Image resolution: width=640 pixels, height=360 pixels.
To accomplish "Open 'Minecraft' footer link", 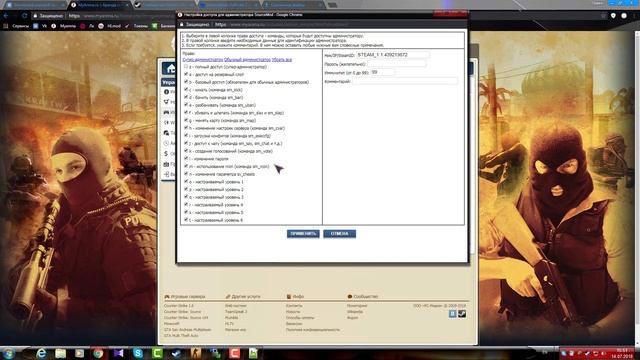I will [171, 323].
